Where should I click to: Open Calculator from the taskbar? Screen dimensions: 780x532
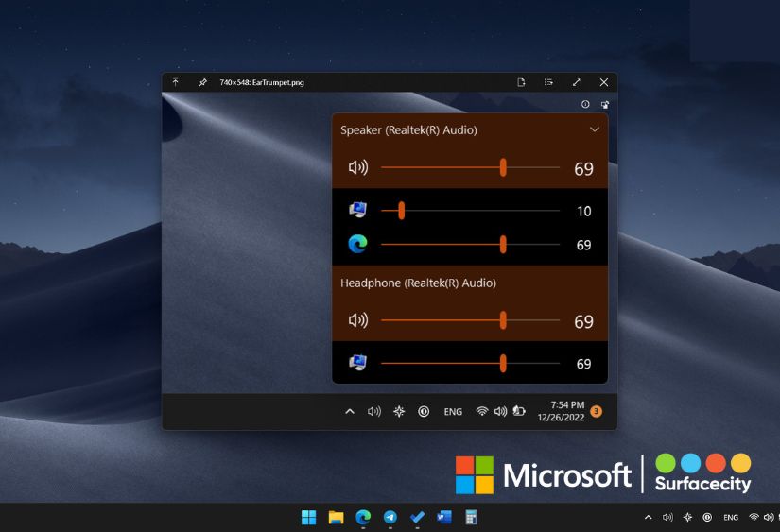click(471, 517)
